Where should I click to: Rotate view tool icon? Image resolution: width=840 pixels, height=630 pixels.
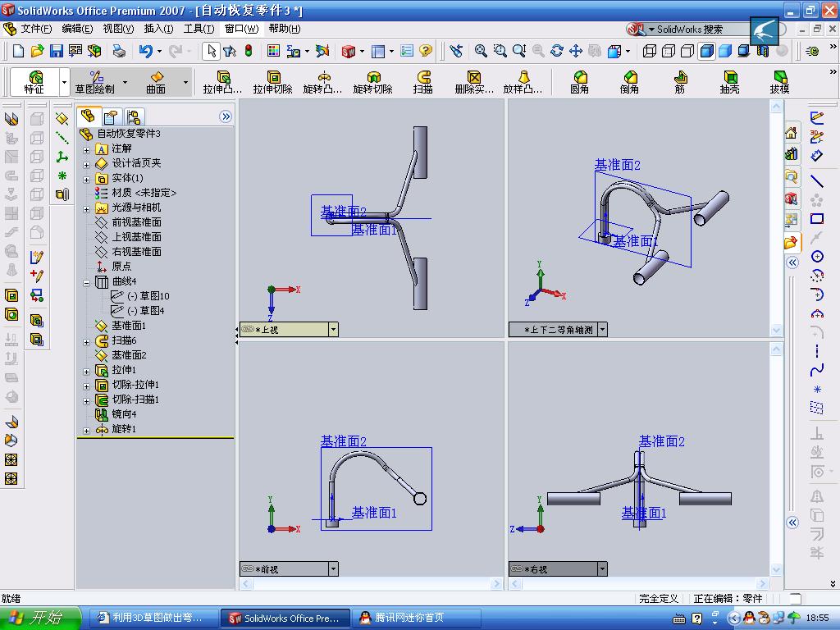pos(557,51)
